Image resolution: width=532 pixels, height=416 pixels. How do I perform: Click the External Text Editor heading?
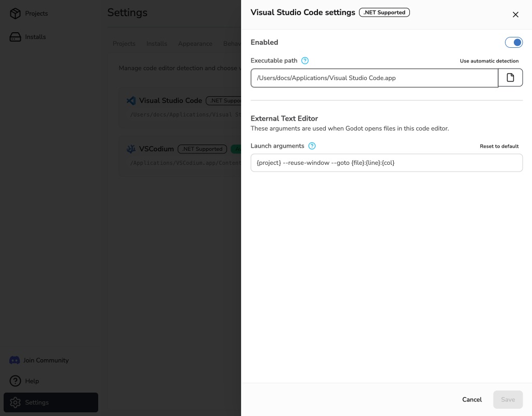pos(284,119)
